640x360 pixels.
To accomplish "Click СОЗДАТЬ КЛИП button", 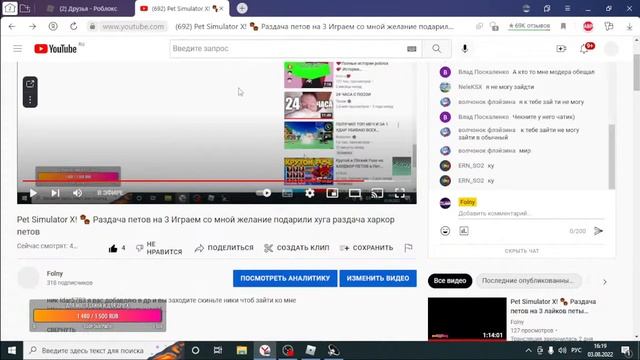I will [x=297, y=248].
